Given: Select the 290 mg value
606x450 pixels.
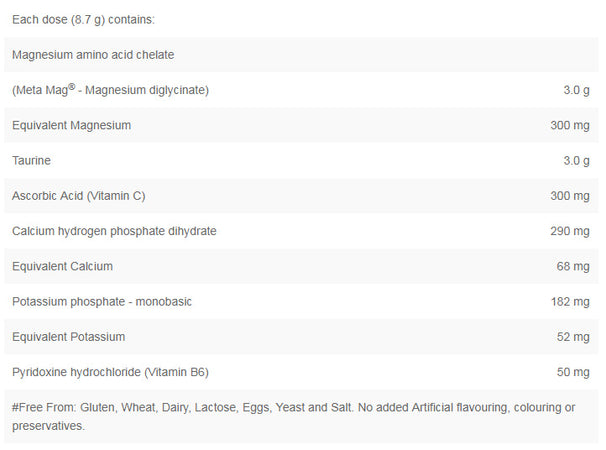Looking at the screenshot, I should point(570,231).
